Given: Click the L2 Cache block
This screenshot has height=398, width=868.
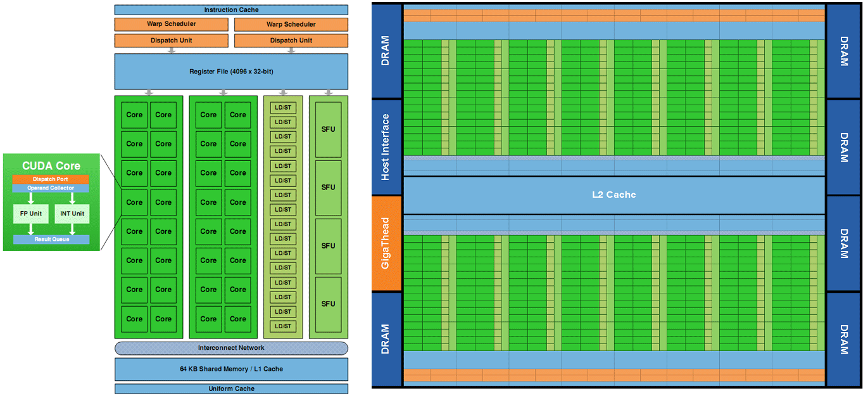Looking at the screenshot, I should coord(613,195).
